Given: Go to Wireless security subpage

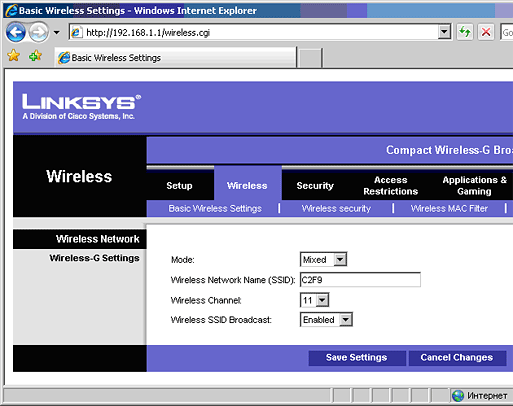Looking at the screenshot, I should tap(336, 209).
